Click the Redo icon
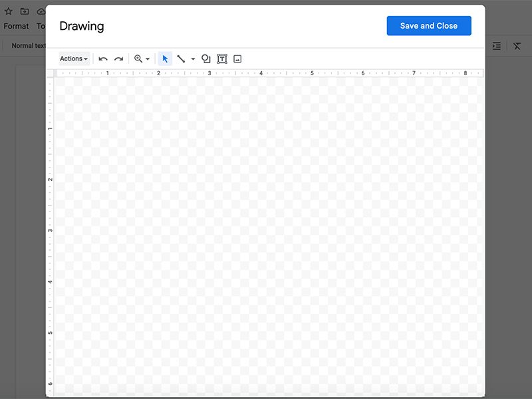 pyautogui.click(x=120, y=59)
